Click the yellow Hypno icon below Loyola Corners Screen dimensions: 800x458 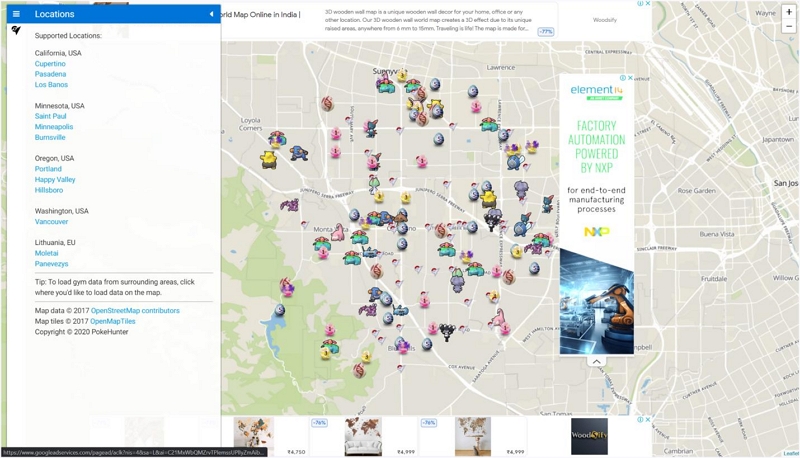click(268, 160)
